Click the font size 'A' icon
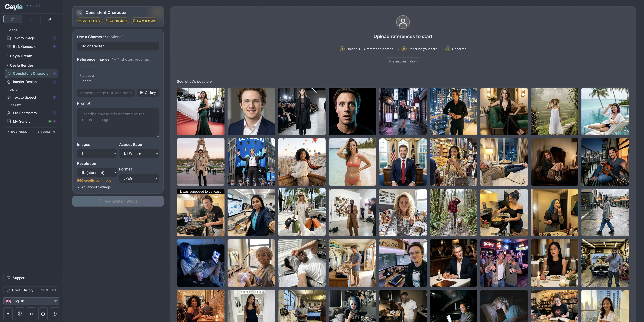Viewport: 644px width, 322px height. click(8, 314)
